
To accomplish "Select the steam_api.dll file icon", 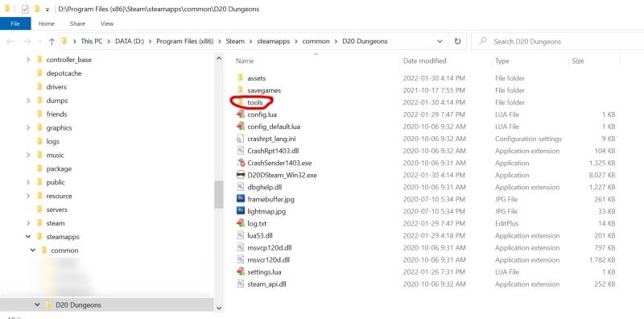I will pos(241,284).
